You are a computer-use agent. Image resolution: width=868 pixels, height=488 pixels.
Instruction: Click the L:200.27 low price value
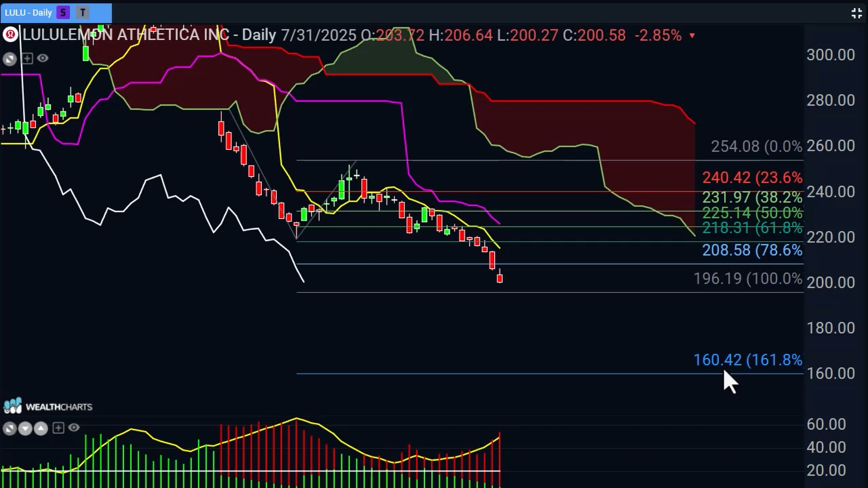(x=528, y=35)
